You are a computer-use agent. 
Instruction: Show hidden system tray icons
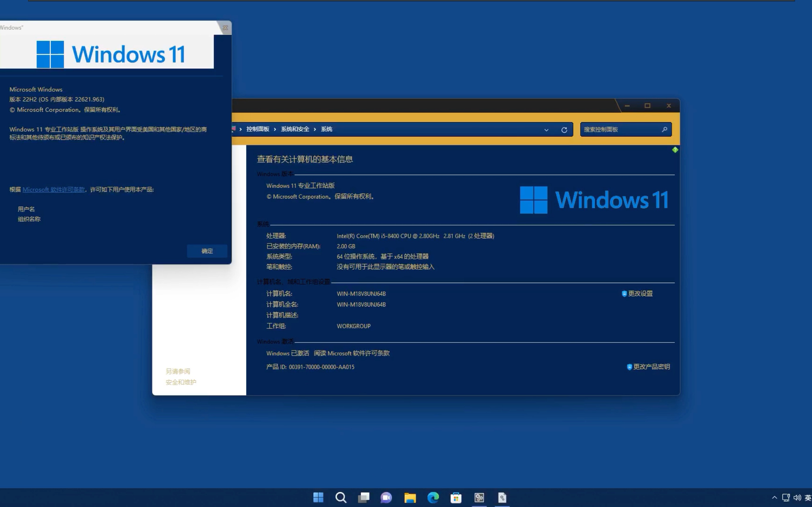pyautogui.click(x=774, y=498)
